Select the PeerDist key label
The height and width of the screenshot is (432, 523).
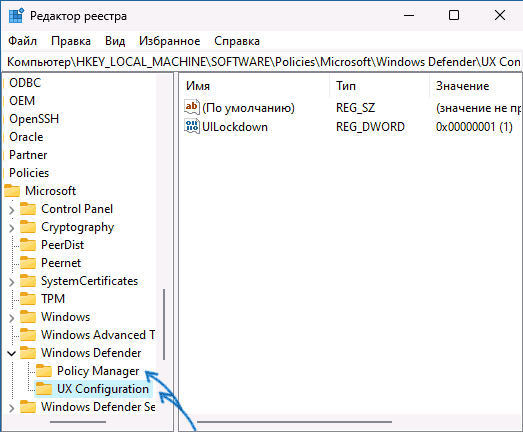62,245
